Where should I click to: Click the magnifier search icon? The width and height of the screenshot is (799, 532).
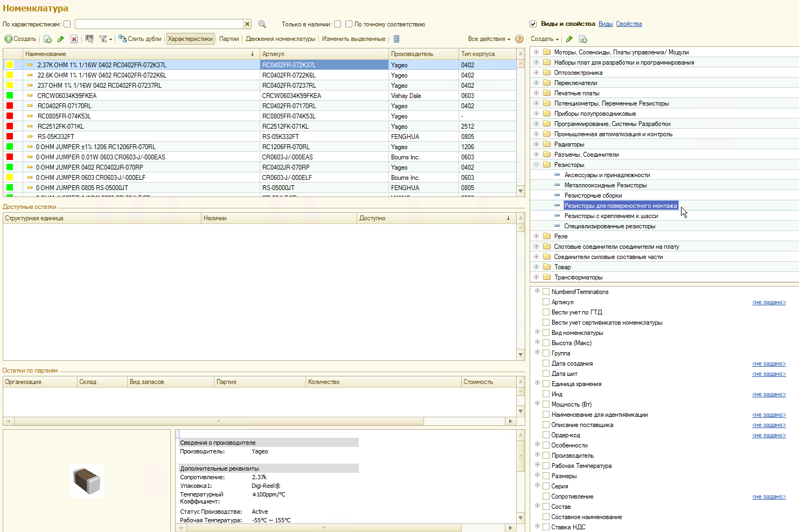[262, 24]
